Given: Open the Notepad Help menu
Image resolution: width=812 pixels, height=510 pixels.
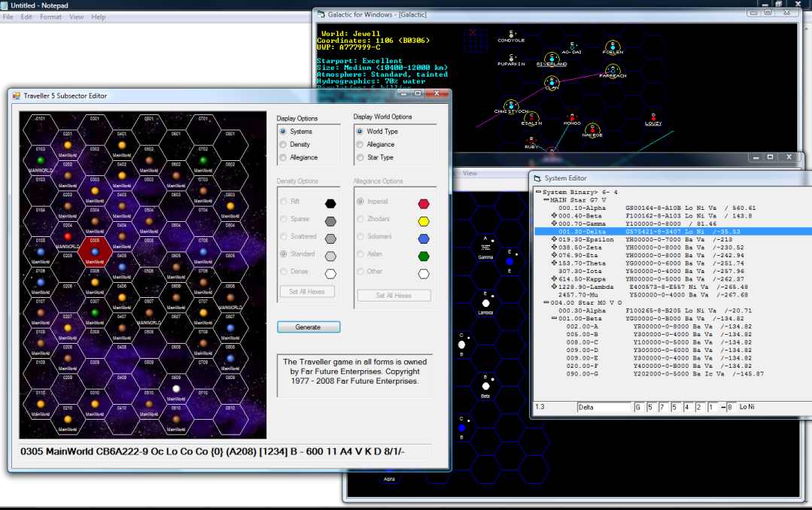Looking at the screenshot, I should [99, 17].
